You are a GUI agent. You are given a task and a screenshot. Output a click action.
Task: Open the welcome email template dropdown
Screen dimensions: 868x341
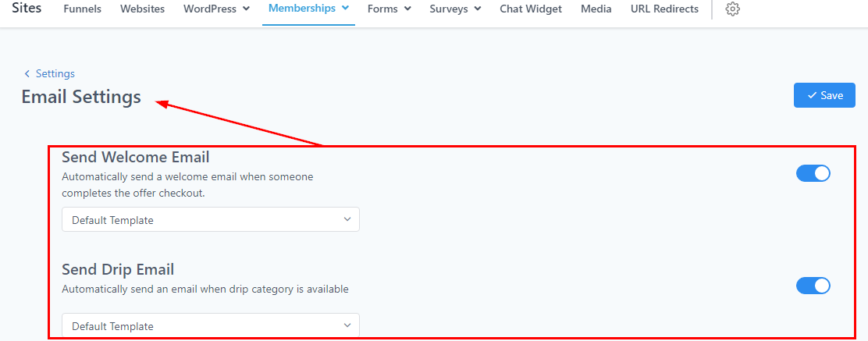point(210,220)
